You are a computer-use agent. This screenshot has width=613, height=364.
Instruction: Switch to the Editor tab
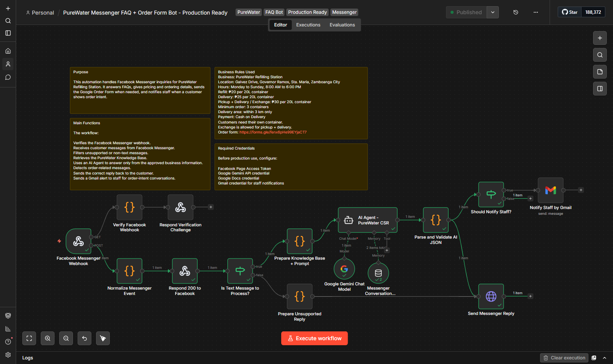tap(280, 25)
